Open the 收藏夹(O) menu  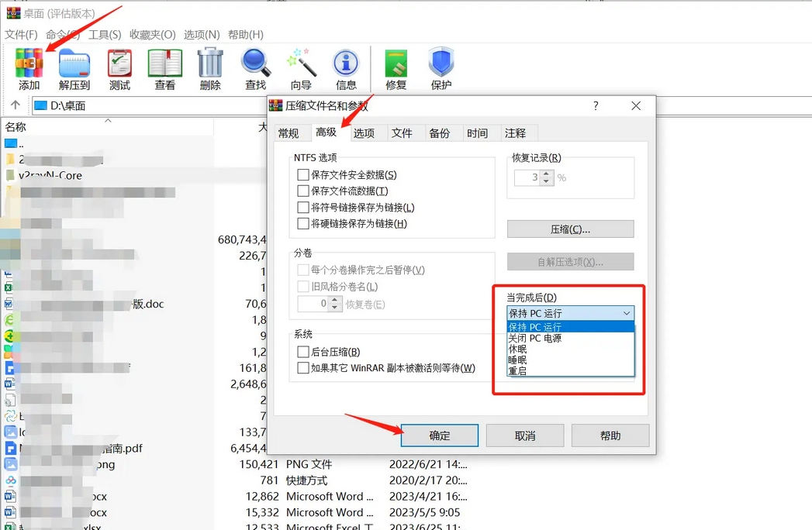(153, 35)
